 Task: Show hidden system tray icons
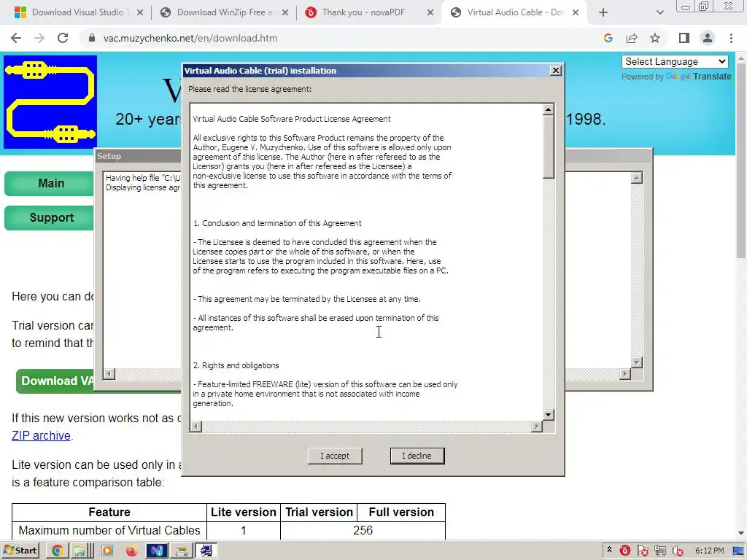[609, 551]
